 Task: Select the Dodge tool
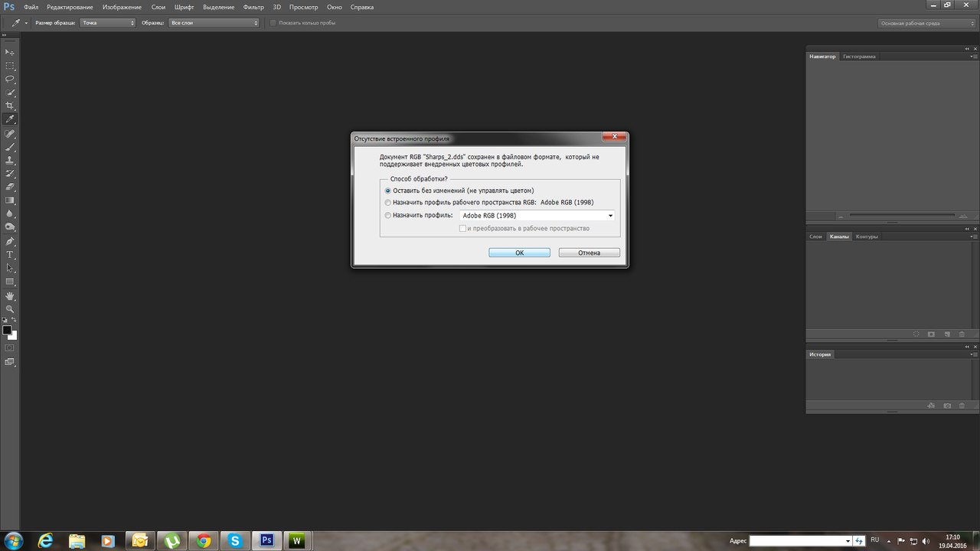10,227
